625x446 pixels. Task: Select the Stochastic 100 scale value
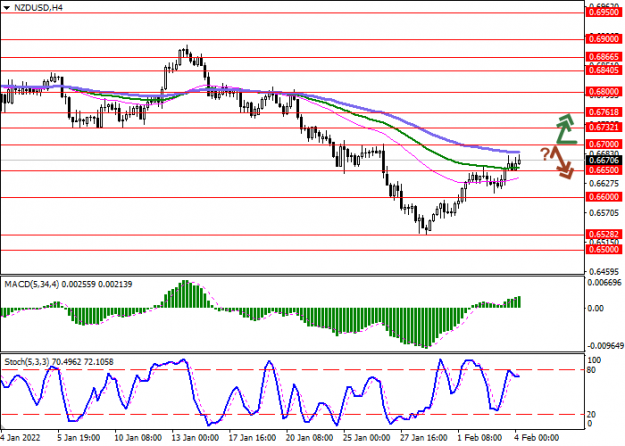pyautogui.click(x=594, y=360)
